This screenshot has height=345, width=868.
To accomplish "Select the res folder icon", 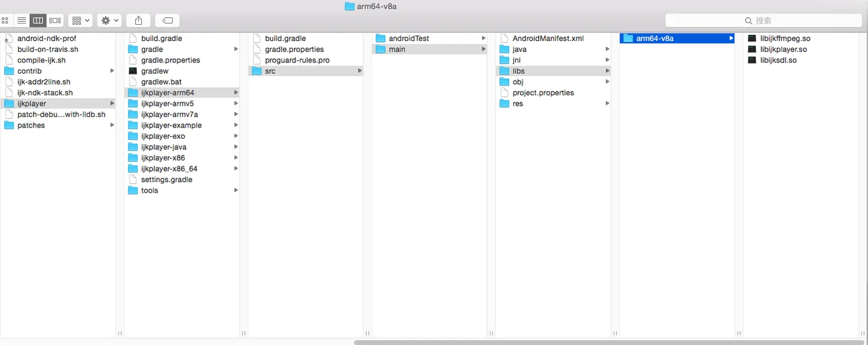I will point(504,103).
